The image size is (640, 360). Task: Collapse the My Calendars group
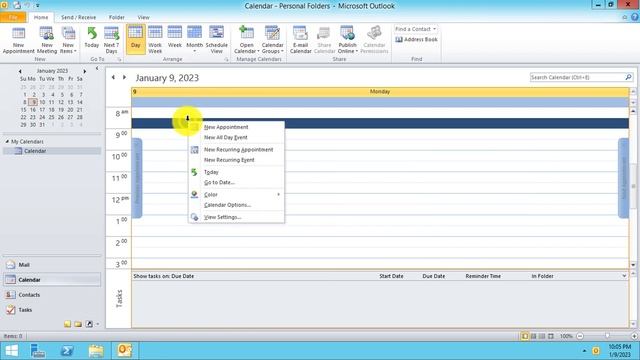[7, 141]
